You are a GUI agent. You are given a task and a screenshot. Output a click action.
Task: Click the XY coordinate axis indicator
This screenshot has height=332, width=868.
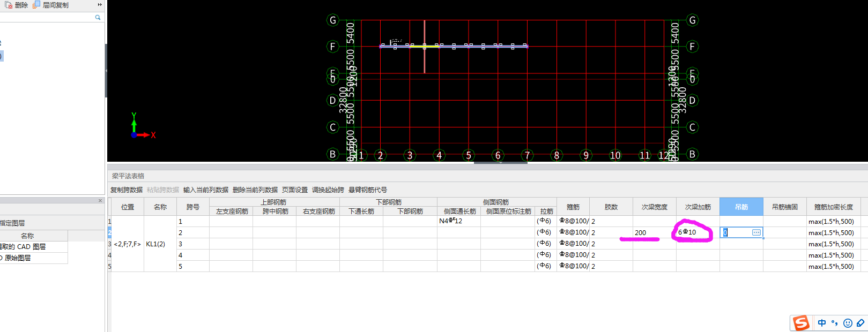click(x=143, y=126)
